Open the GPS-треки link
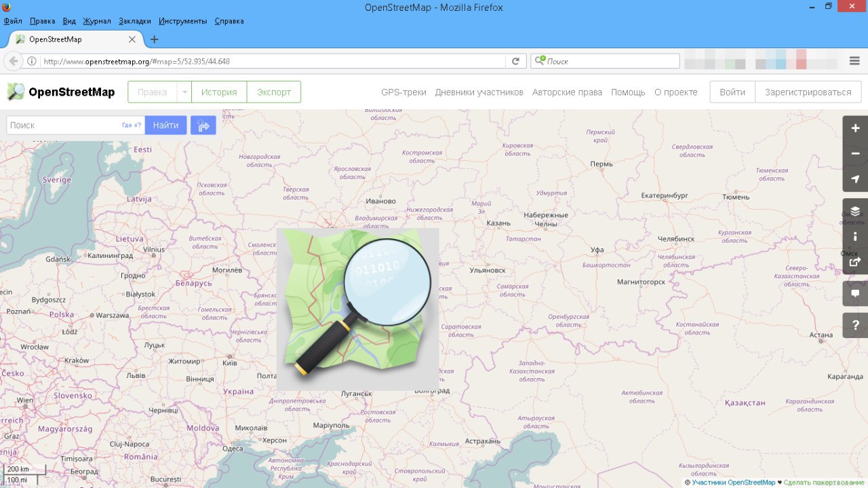 403,92
